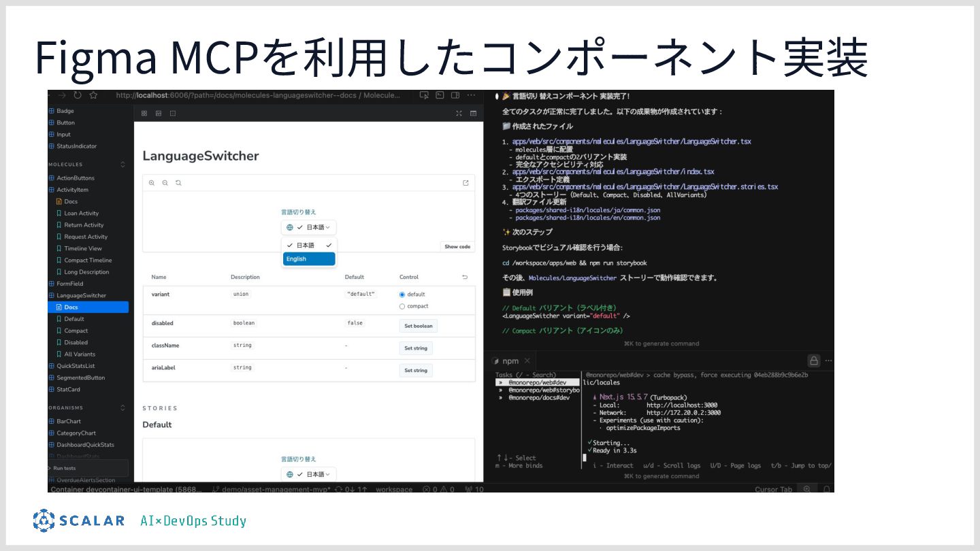The height and width of the screenshot is (551, 980).
Task: Click Set boolean for disabled
Action: point(419,326)
